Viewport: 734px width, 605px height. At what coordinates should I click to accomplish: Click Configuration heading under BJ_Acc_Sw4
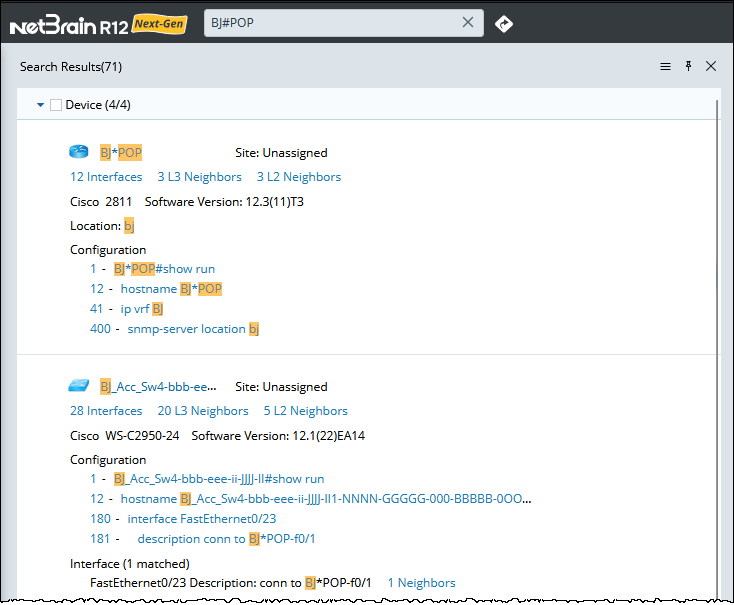tap(108, 460)
